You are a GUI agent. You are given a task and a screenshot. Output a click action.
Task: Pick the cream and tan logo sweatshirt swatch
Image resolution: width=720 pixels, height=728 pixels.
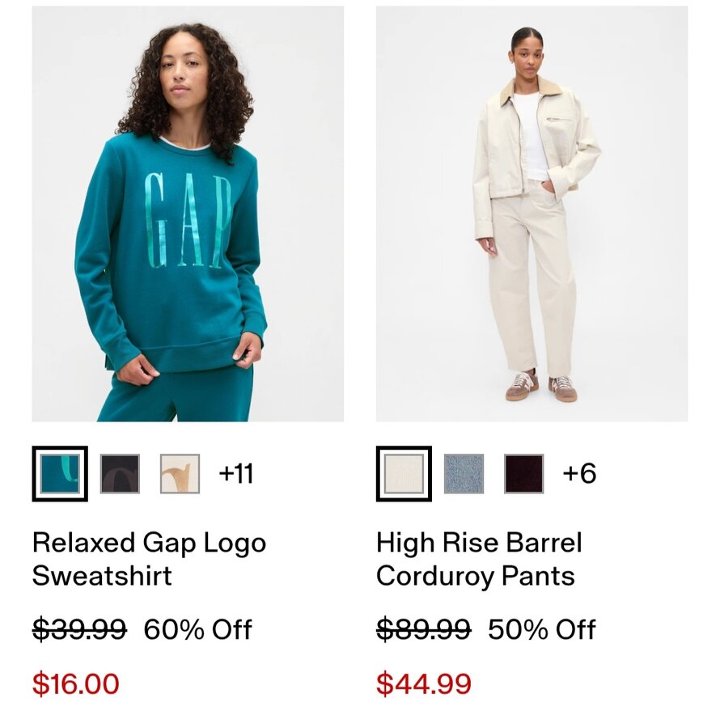point(180,473)
